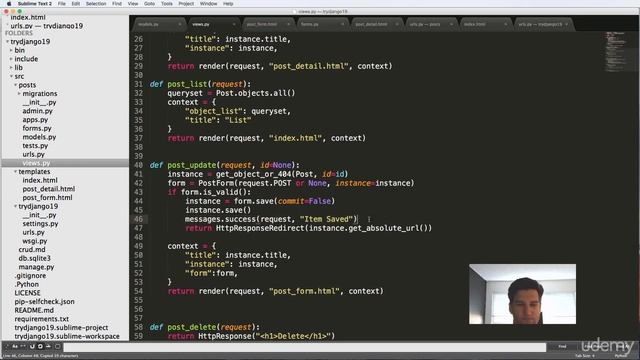Expand the lib folder
640x360 pixels.
(11, 67)
